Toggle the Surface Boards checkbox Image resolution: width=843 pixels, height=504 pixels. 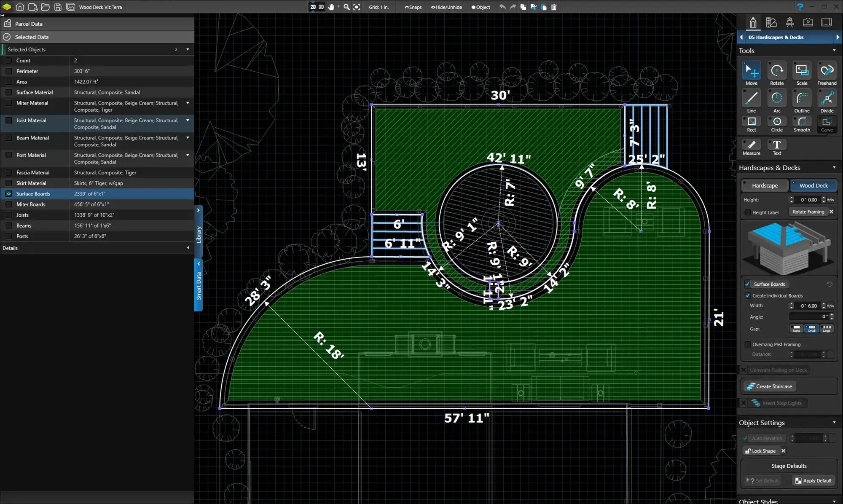(747, 284)
